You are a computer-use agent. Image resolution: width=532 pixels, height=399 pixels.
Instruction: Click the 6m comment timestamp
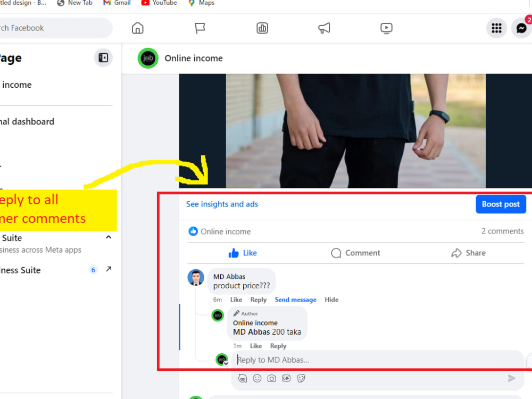click(218, 300)
